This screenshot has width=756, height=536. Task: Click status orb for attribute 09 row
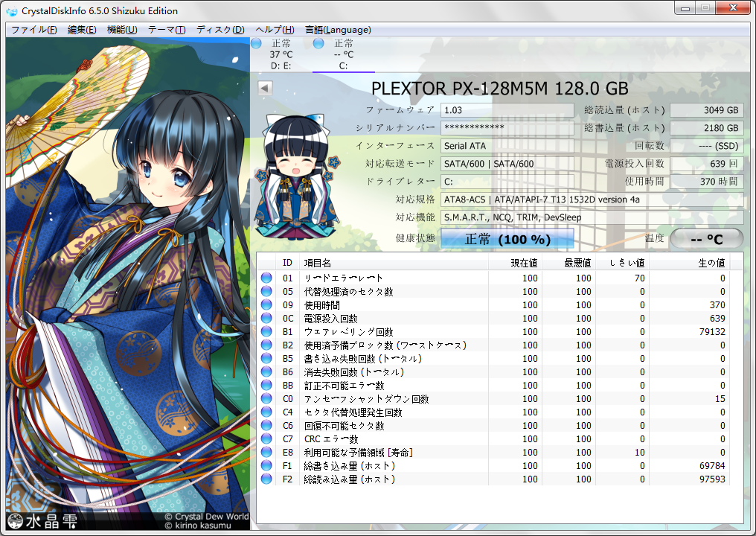[x=266, y=305]
